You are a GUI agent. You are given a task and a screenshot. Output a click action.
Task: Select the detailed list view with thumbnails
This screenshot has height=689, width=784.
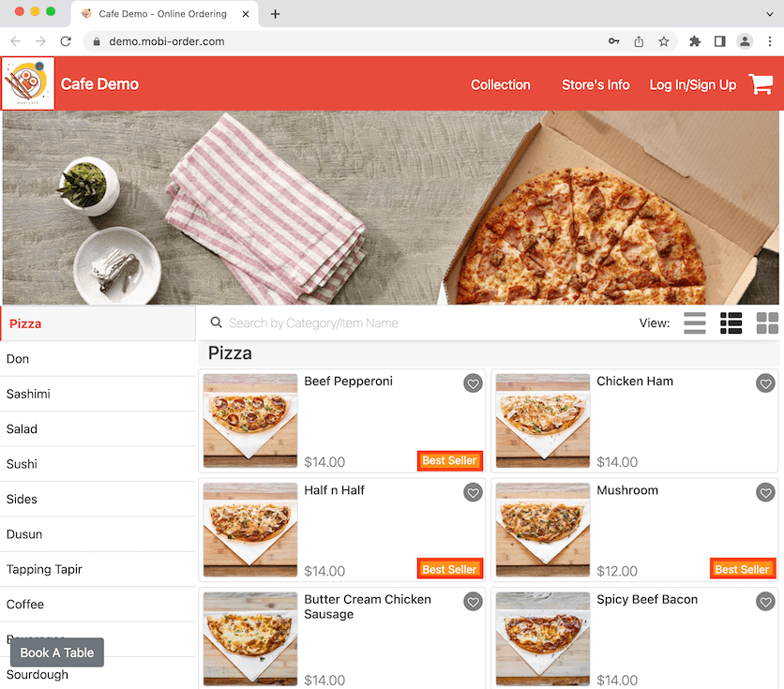(731, 322)
